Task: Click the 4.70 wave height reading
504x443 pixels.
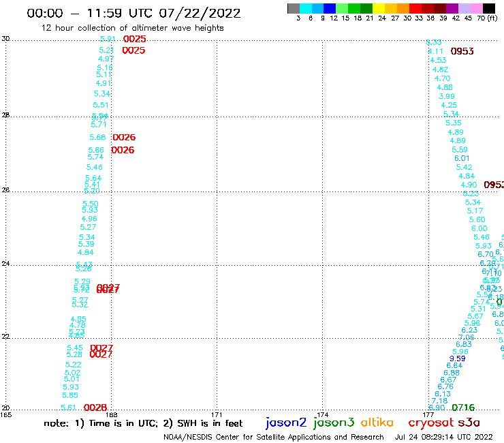Action: point(442,78)
